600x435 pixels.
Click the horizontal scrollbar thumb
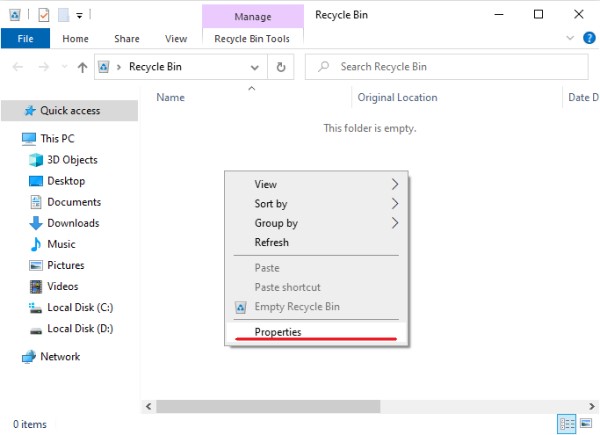click(x=268, y=406)
